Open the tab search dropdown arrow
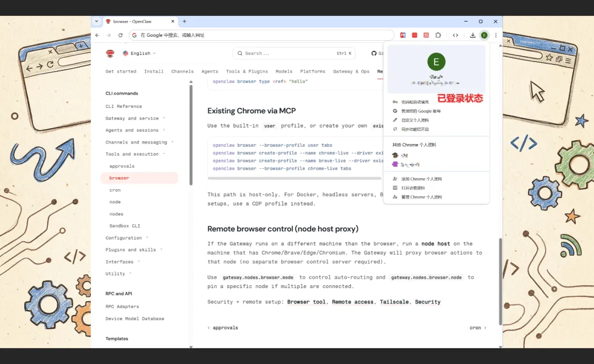Screen dimensions: 594x364 click(97, 21)
